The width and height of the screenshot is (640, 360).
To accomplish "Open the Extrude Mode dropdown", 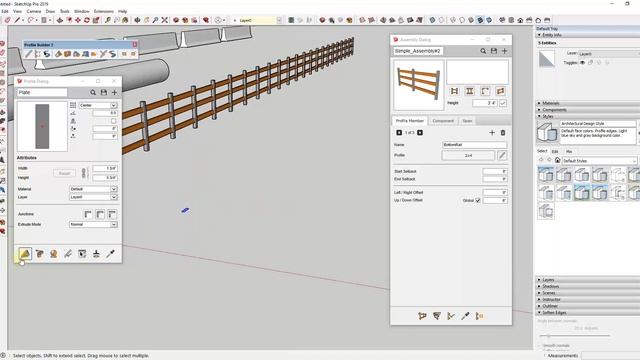I will pos(93,224).
